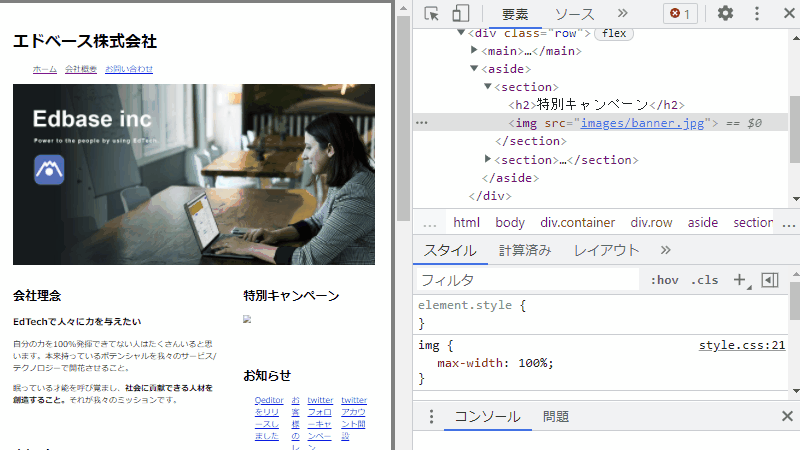The image size is (800, 450).
Task: Open DevTools three-dot customize menu
Action: (757, 13)
